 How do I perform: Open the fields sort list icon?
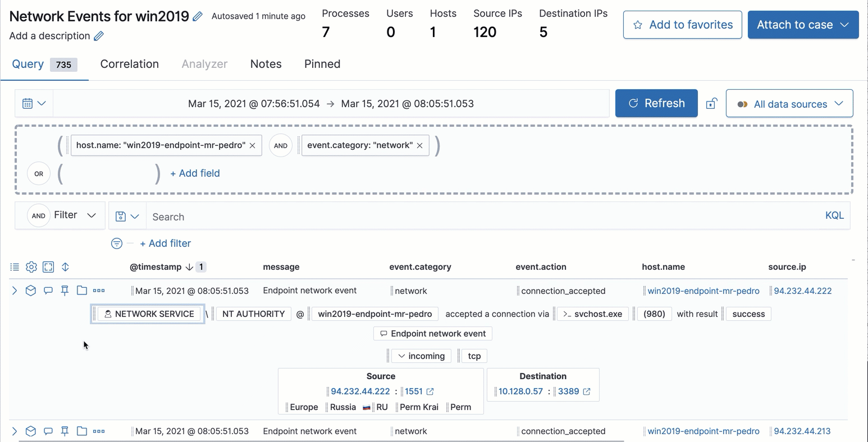coord(14,267)
